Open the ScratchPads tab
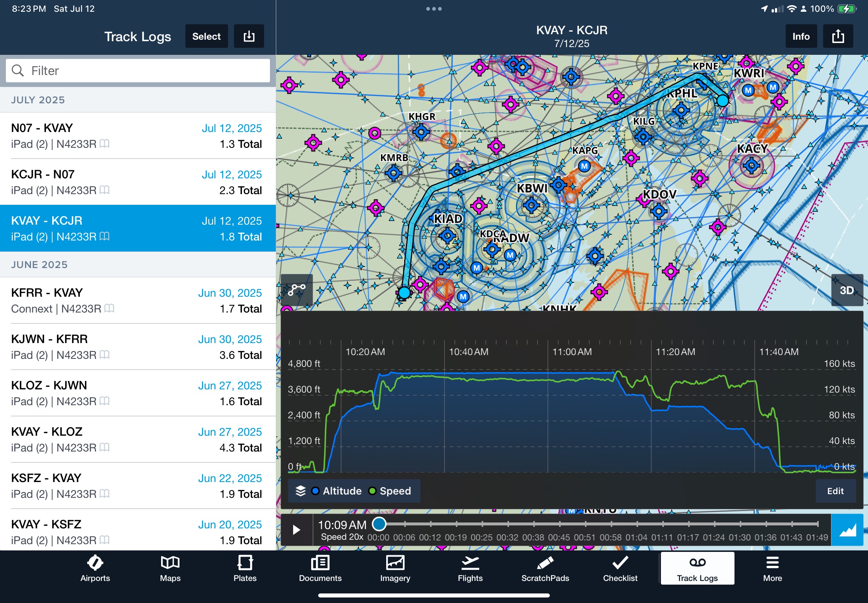The width and height of the screenshot is (868, 603). coord(545,568)
